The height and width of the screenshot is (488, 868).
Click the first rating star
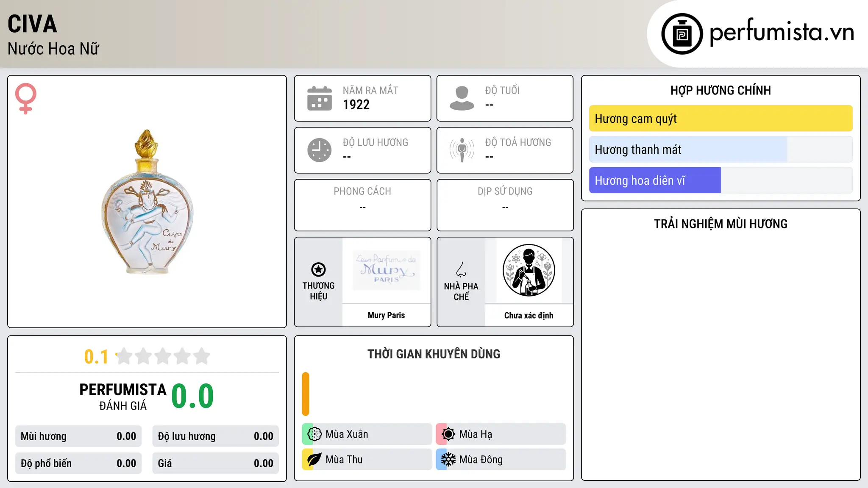coord(124,356)
